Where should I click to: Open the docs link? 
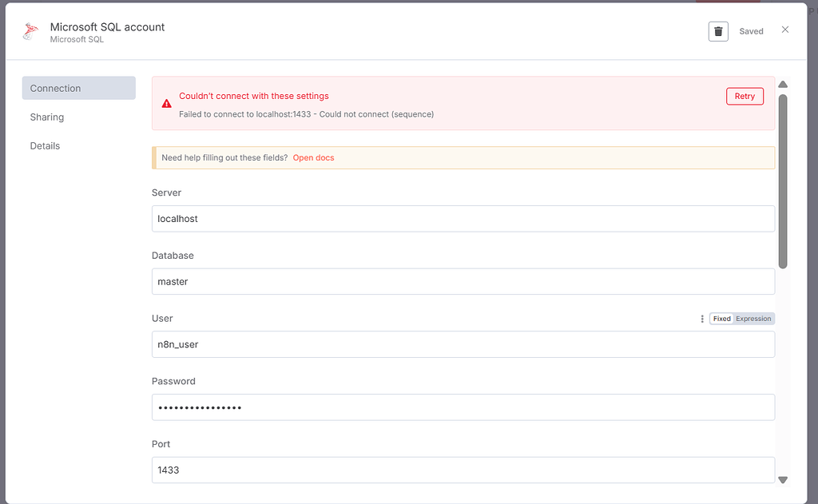313,158
